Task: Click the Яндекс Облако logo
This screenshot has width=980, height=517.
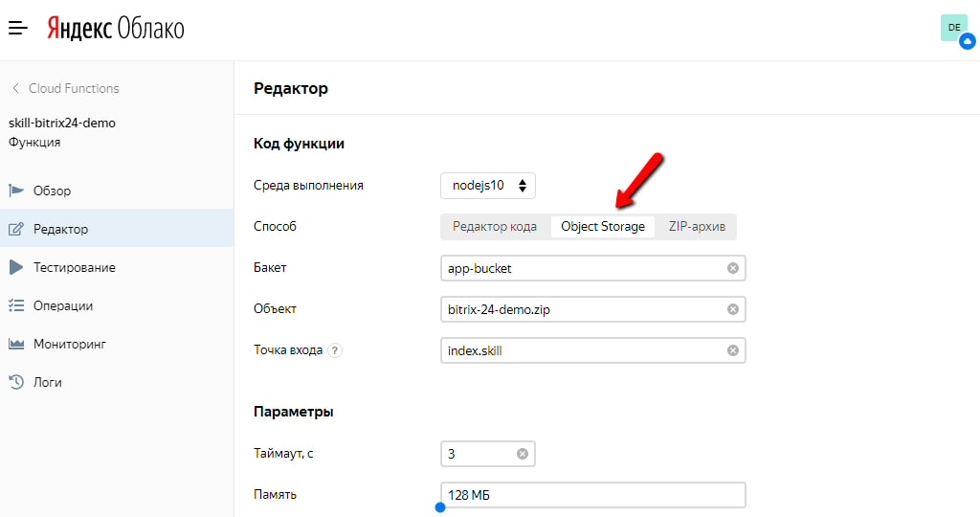Action: [116, 29]
